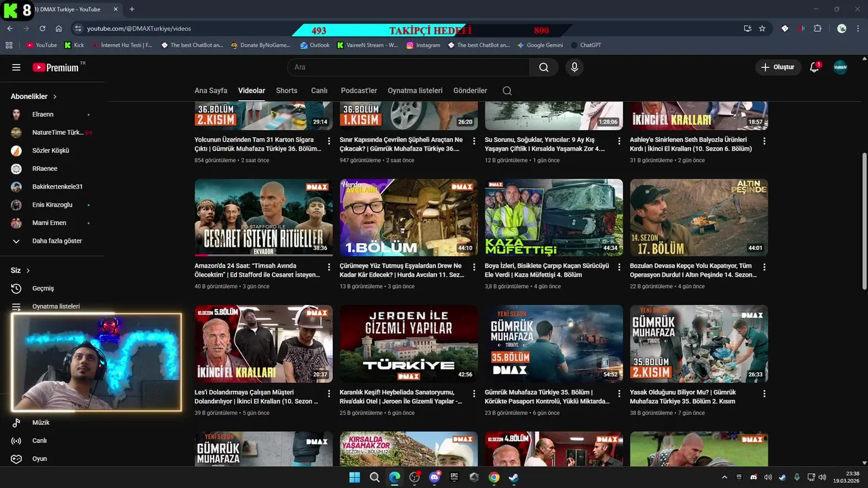Switch to the Shorts tab

coord(287,91)
